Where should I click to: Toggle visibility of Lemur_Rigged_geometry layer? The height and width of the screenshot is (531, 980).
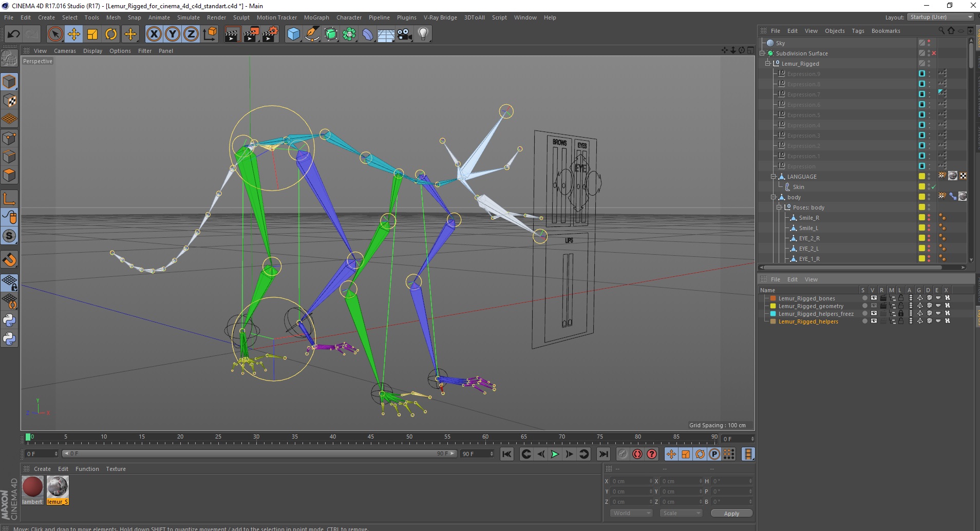874,306
